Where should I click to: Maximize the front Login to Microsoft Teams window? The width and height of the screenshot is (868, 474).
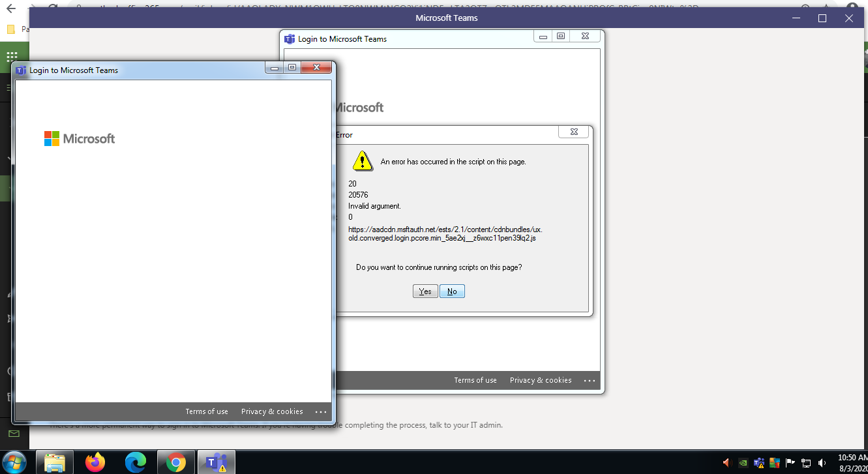click(292, 67)
